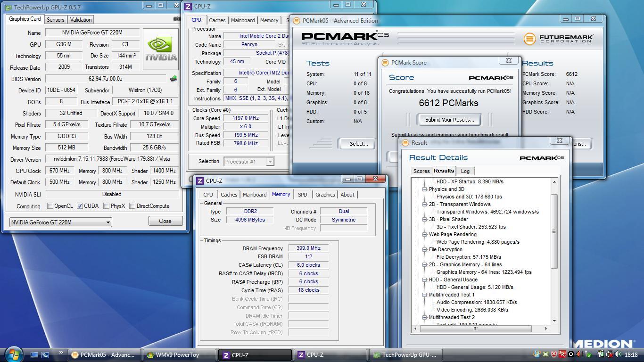Click the network connection tray icon
The width and height of the screenshot is (644, 362).
610,354
